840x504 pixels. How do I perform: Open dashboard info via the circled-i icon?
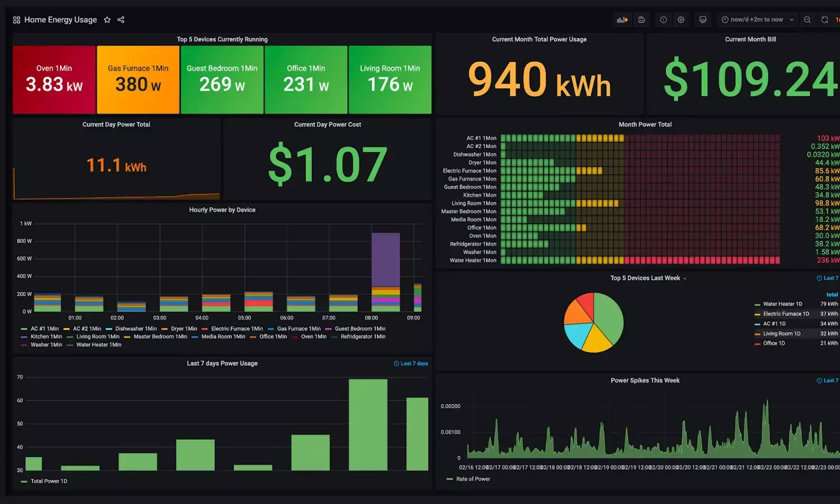(x=664, y=20)
